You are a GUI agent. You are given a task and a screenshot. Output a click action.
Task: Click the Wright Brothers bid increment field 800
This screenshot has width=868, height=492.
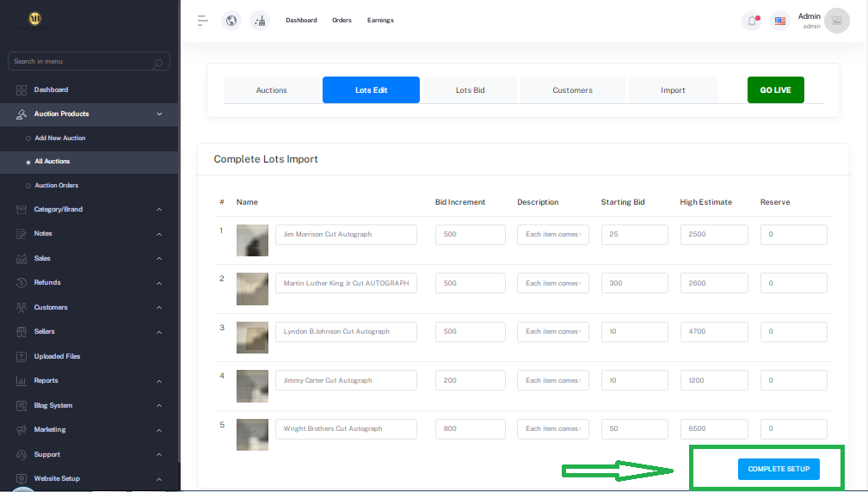click(x=470, y=429)
